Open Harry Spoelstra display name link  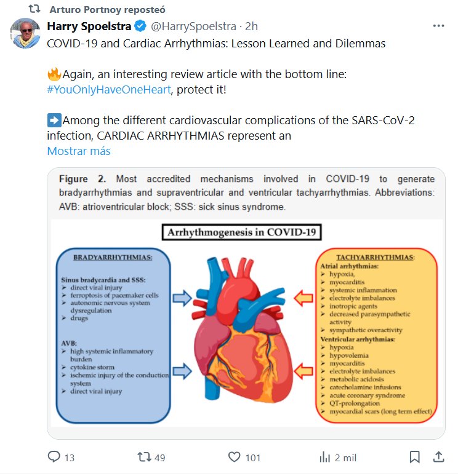(89, 27)
